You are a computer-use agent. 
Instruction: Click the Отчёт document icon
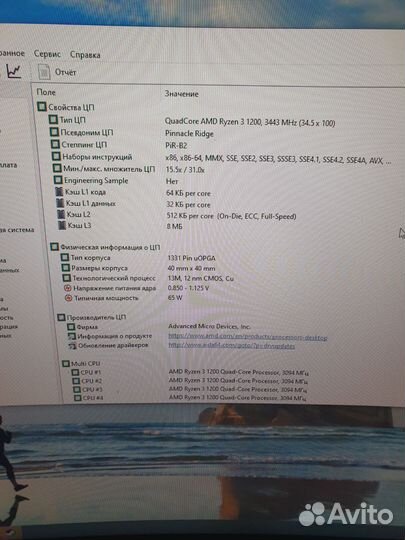[x=44, y=72]
